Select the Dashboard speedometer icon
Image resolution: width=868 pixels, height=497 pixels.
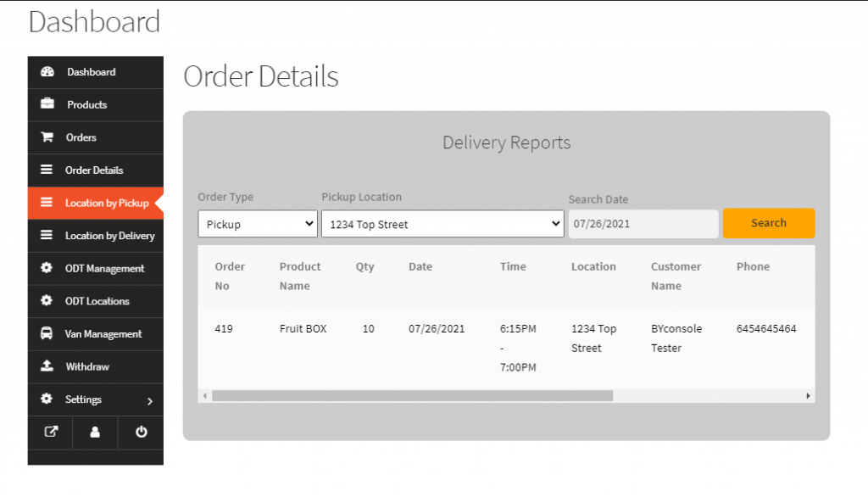(47, 72)
